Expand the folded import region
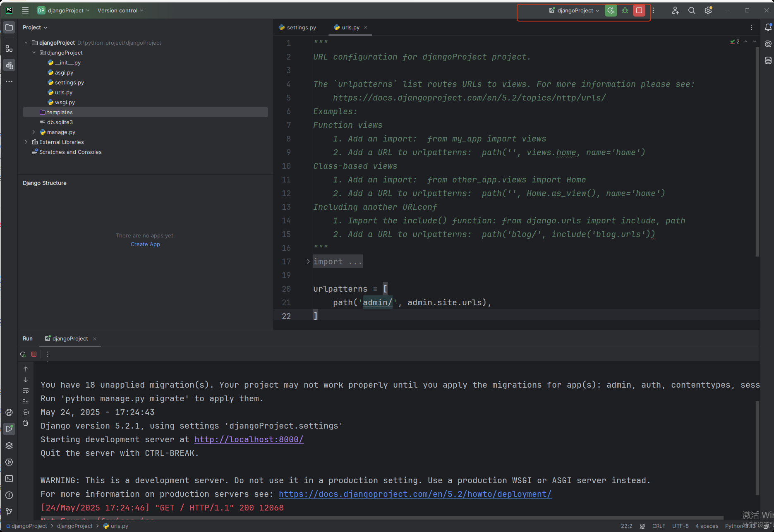The width and height of the screenshot is (774, 532). coord(308,261)
